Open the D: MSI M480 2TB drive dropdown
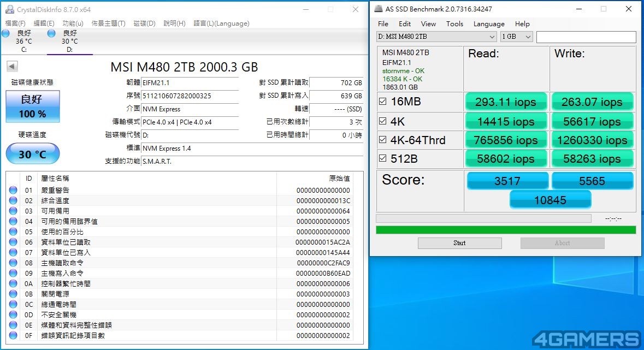The image size is (644, 350). point(436,37)
